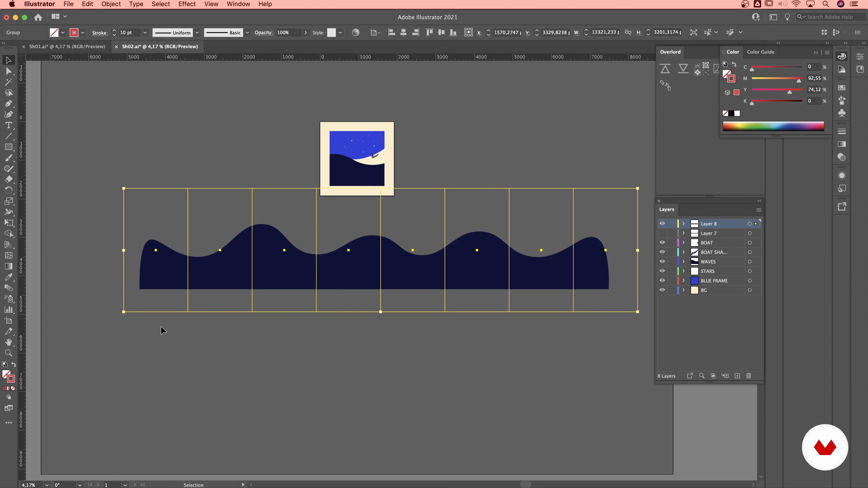Select the Layer 7 row
Image resolution: width=868 pixels, height=488 pixels.
[x=709, y=233]
